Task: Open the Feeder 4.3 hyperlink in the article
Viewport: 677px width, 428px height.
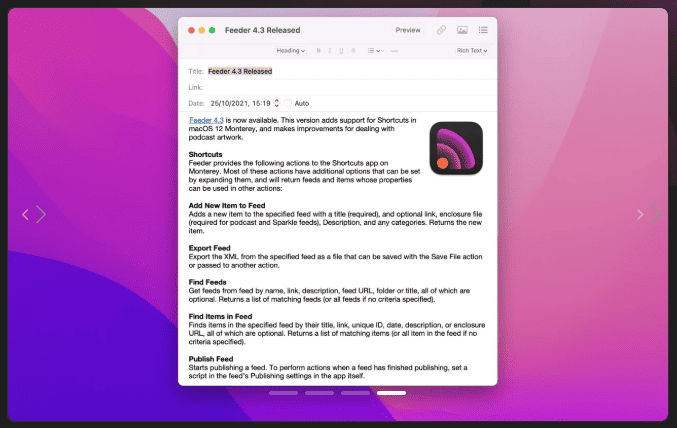Action: tap(206, 120)
